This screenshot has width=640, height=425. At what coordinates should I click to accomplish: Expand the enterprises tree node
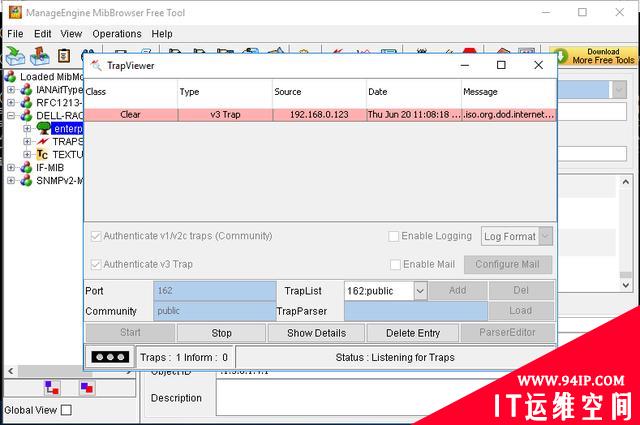pyautogui.click(x=27, y=129)
